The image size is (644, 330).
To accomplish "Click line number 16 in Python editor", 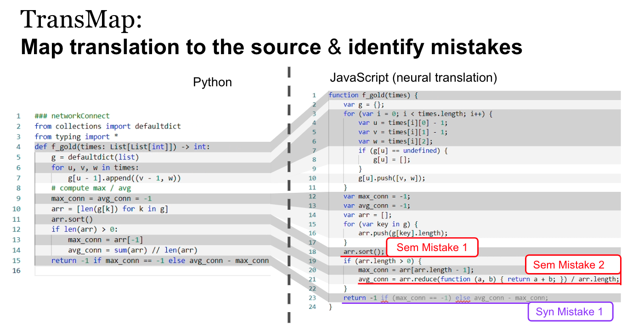I will [17, 271].
